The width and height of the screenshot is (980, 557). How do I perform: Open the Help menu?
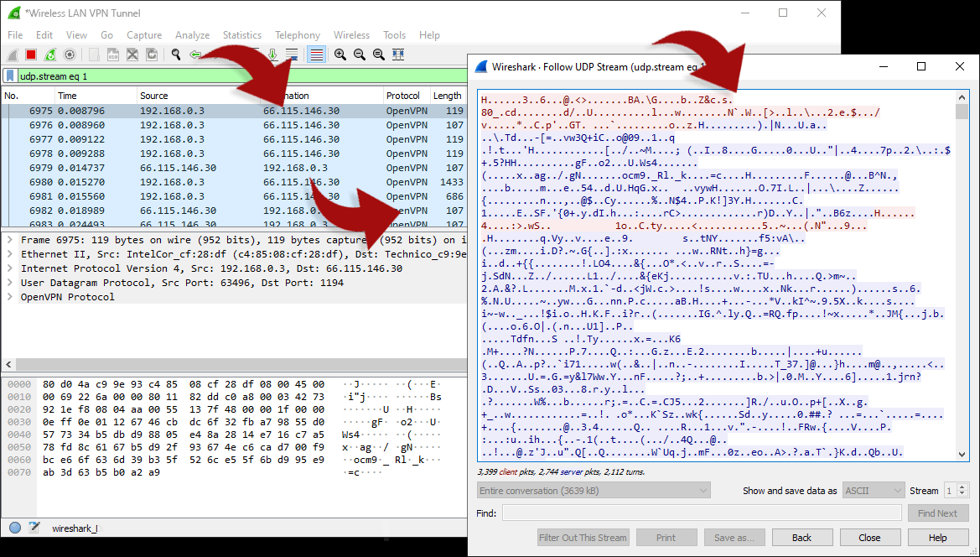429,35
